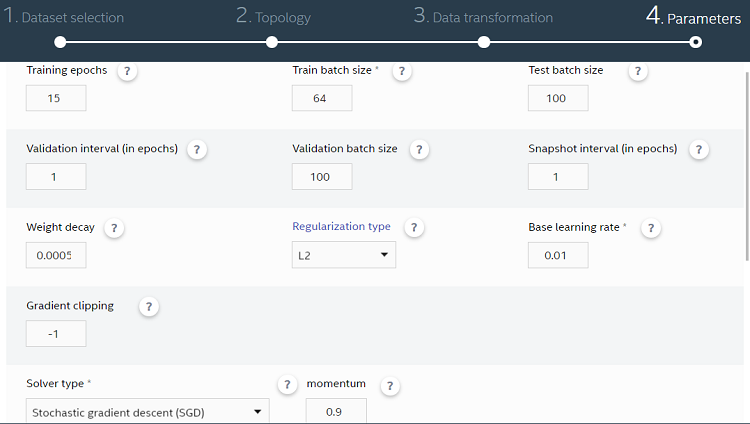
Task: Select the Weight decay input field
Action: [x=56, y=255]
